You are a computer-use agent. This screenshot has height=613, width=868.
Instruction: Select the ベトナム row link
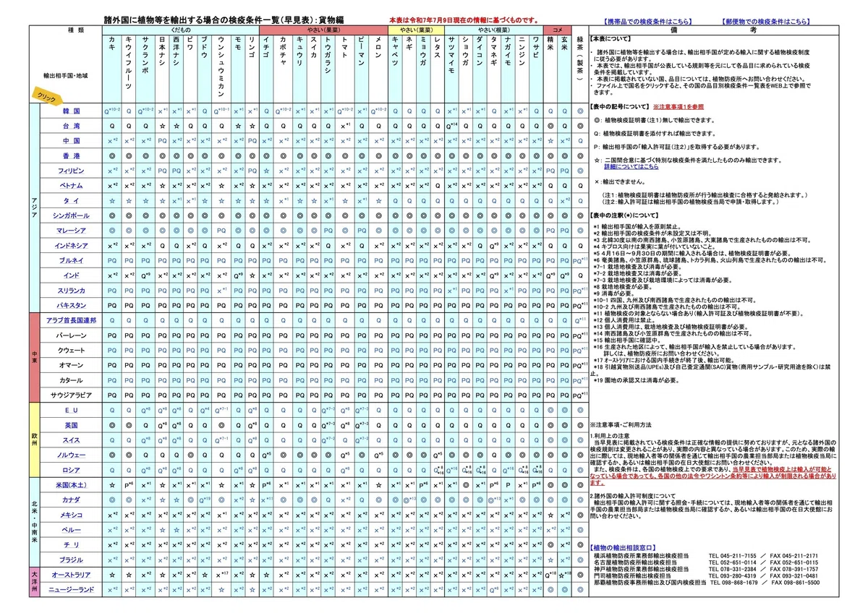pyautogui.click(x=71, y=185)
